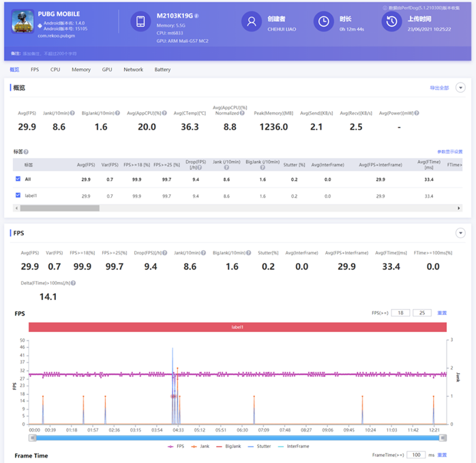Click help icon next to 标签 heading
476x463 pixels.
pyautogui.click(x=29, y=151)
